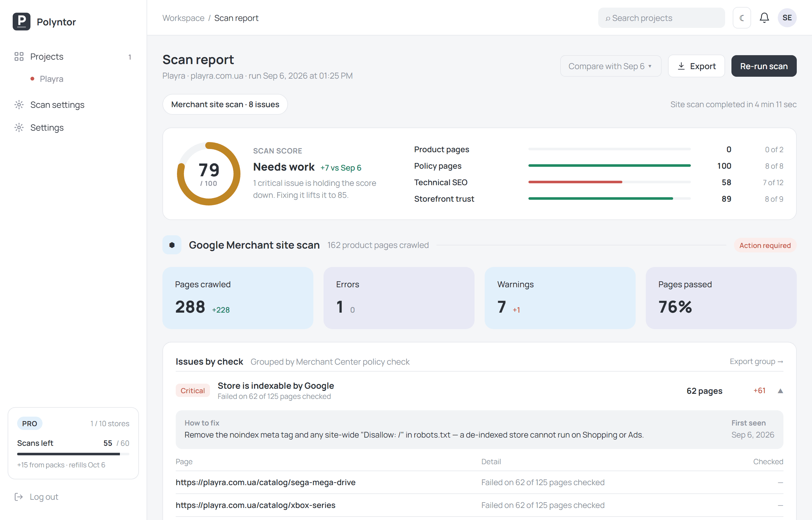Click the "How to fix" heading

[202, 423]
